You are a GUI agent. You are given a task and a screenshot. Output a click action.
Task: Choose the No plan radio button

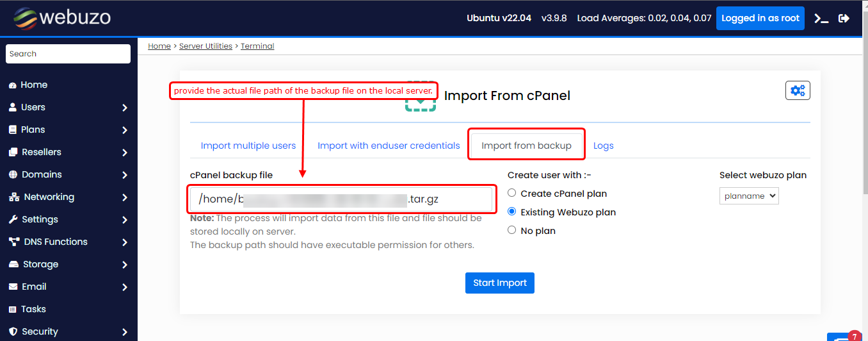[511, 230]
